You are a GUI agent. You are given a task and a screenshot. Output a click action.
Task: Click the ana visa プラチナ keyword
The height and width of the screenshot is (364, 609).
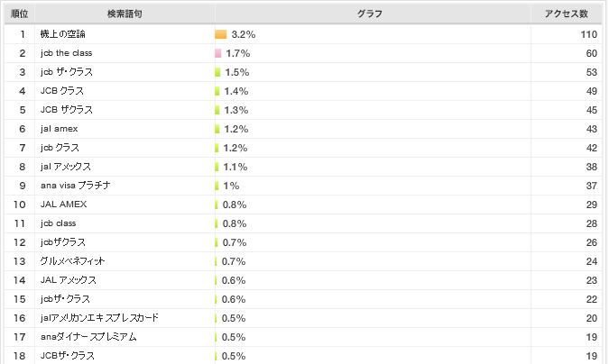76,186
